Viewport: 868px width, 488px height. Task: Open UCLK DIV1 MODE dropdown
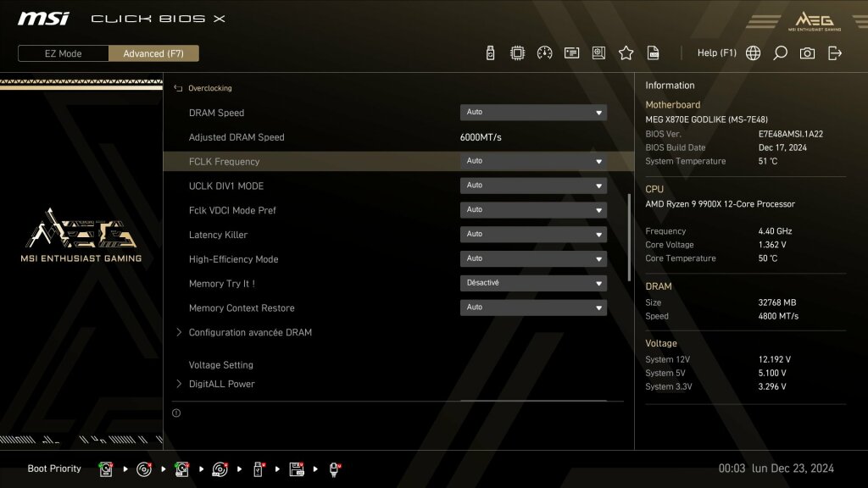(x=533, y=186)
